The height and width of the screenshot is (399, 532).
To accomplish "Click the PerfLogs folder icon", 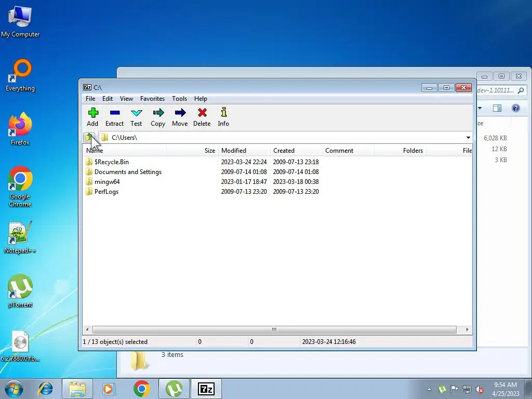I will point(89,191).
